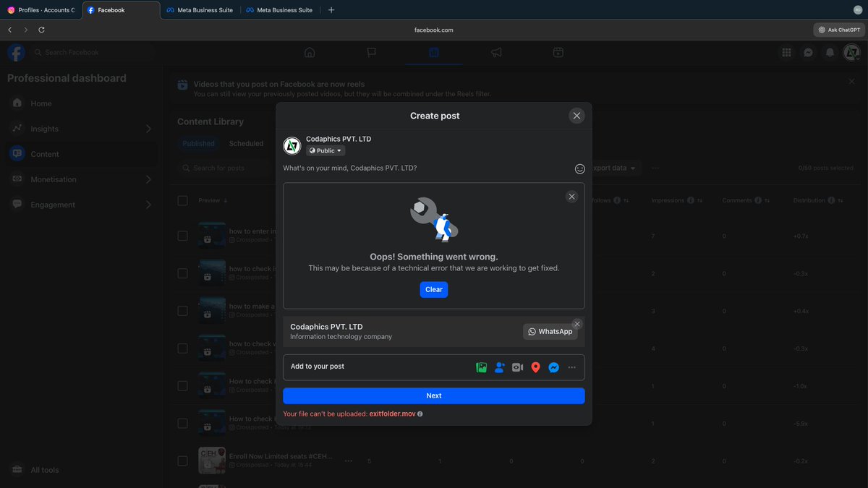Open Home in Professional dashboard sidebar
Screen dimensions: 868x488
point(80,103)
